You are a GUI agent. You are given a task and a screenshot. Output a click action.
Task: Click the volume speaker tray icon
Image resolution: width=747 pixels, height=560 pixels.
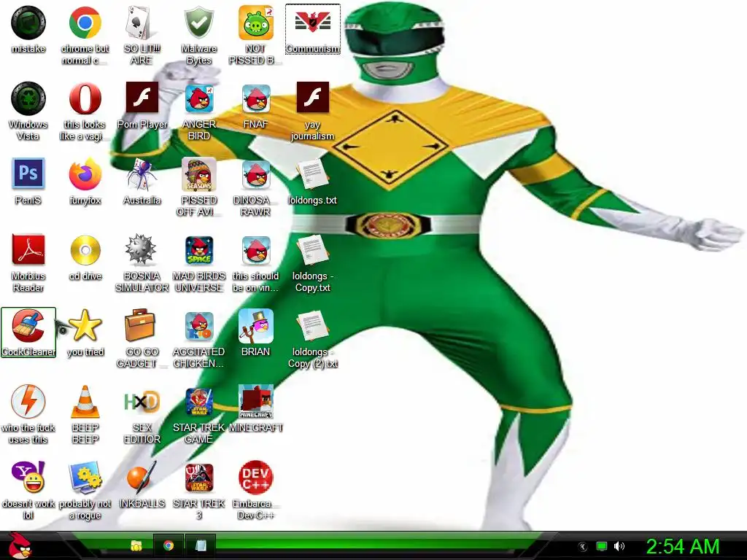tap(619, 547)
